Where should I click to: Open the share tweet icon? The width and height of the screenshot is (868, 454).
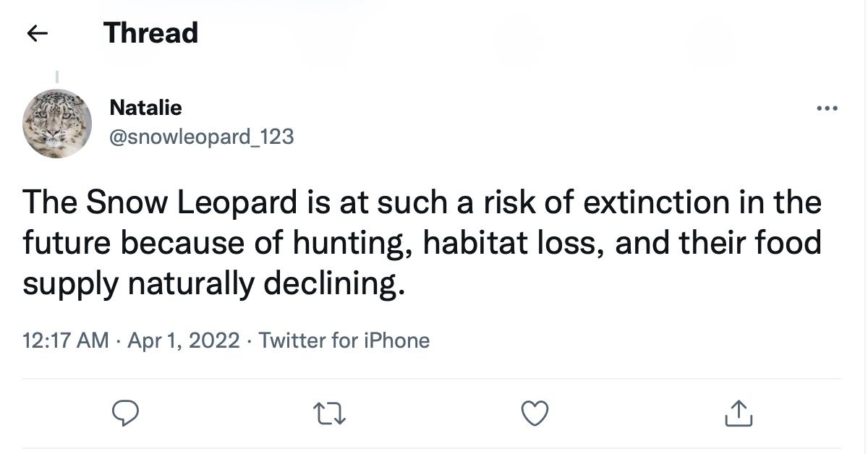pyautogui.click(x=738, y=414)
